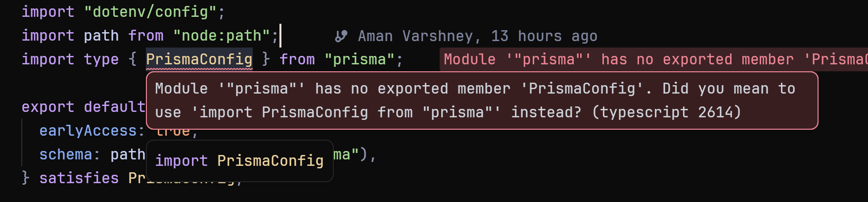Click the type keyword in import
Image resolution: width=868 pixels, height=202 pixels.
coord(101,59)
